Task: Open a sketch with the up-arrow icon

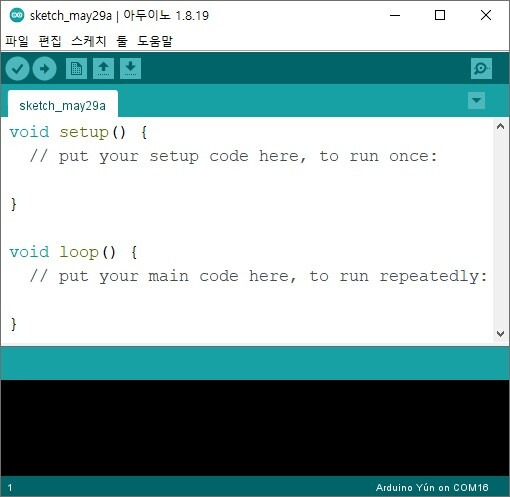Action: [x=103, y=69]
